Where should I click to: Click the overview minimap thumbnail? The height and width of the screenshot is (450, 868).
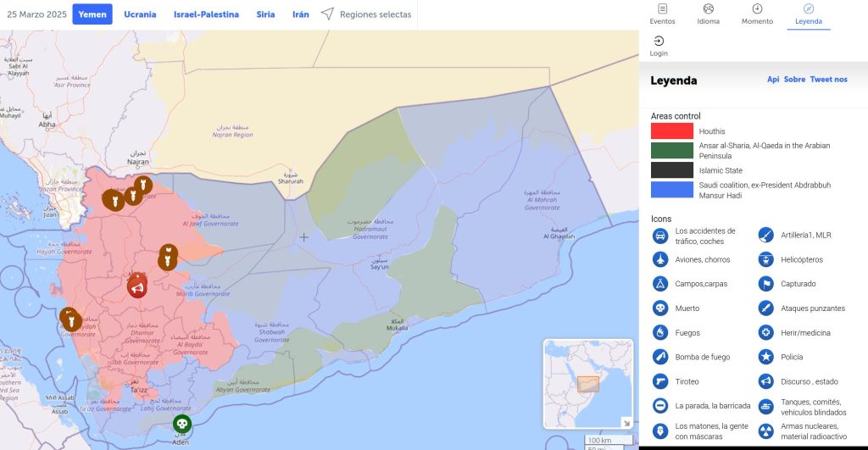(x=588, y=384)
